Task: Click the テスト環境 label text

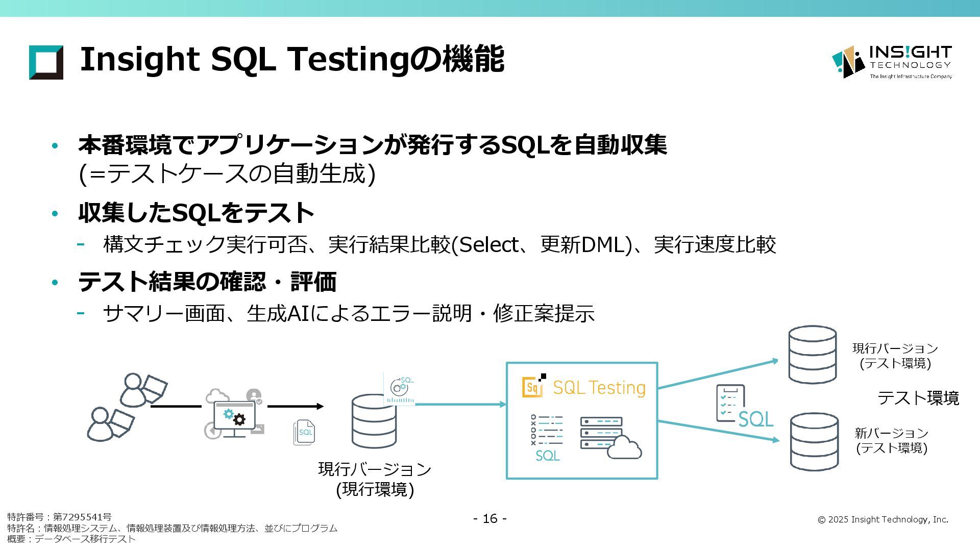Action: click(918, 398)
